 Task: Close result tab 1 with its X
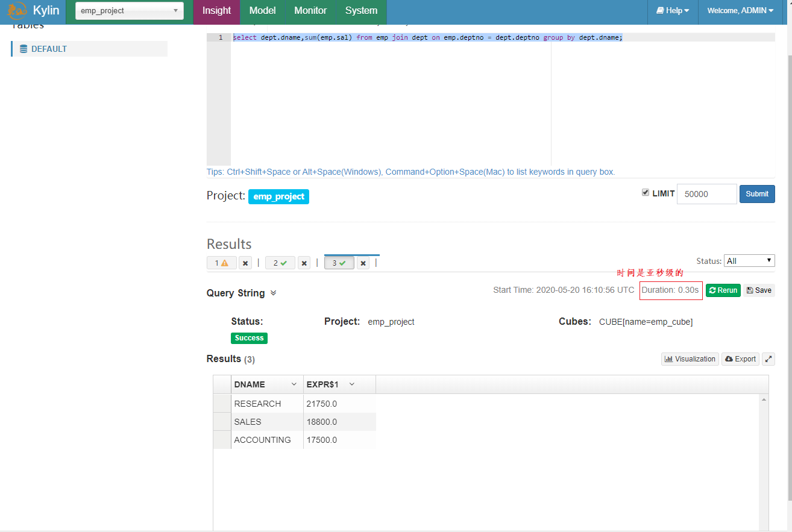245,263
